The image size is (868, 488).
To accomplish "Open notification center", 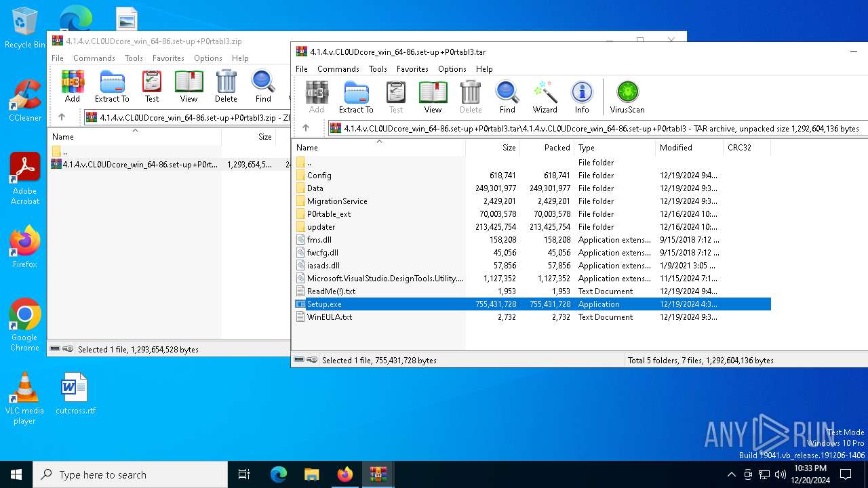I will (846, 474).
